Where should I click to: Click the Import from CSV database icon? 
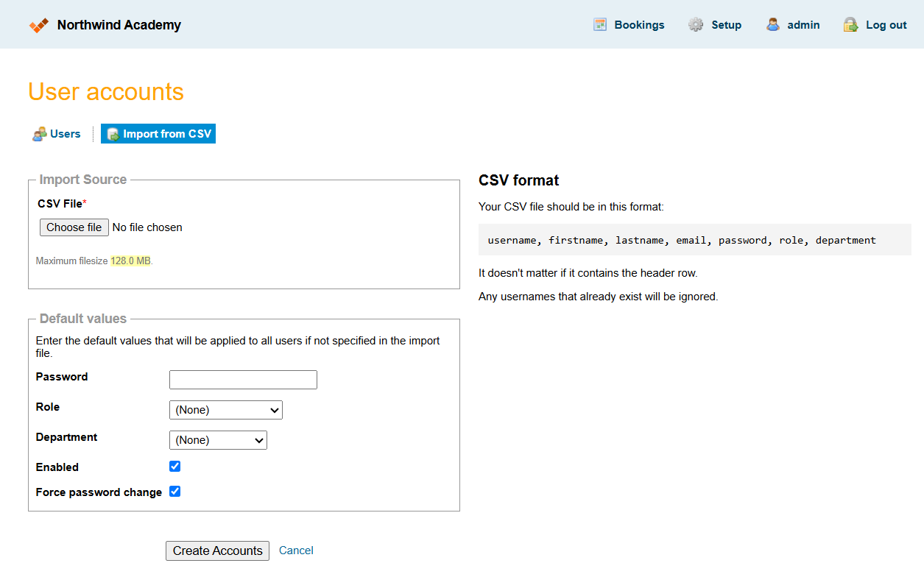pos(113,134)
